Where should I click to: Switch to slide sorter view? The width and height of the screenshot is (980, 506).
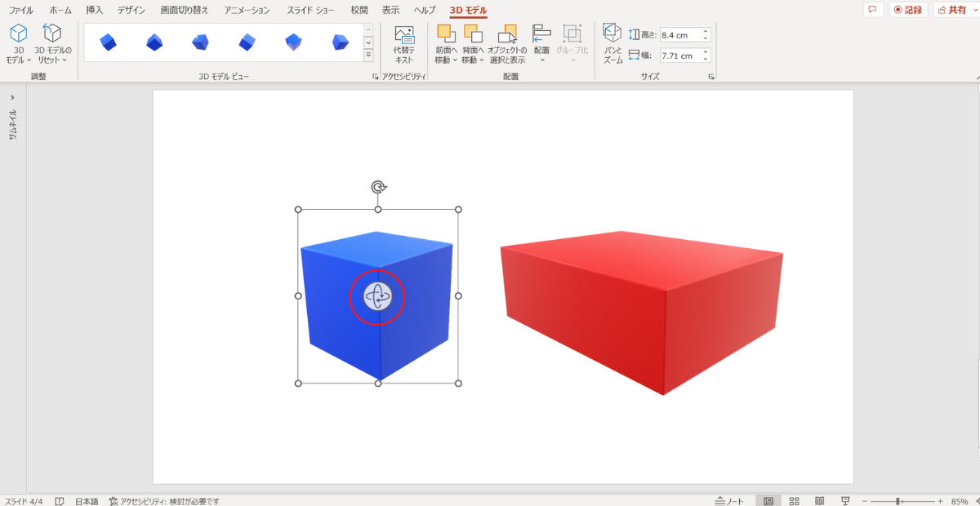point(794,500)
